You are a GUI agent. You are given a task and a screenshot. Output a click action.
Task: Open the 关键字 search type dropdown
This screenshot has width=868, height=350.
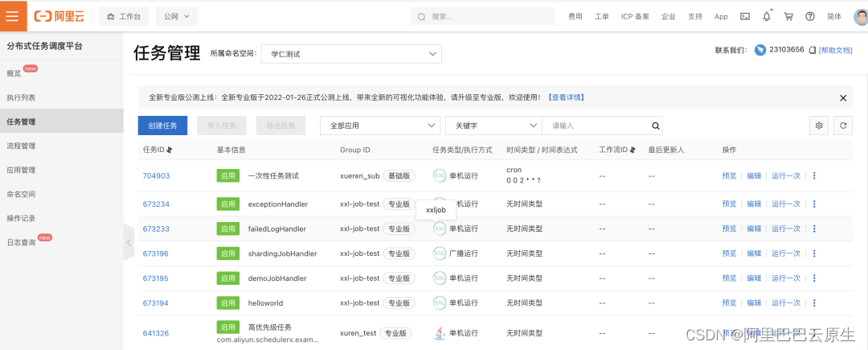493,126
